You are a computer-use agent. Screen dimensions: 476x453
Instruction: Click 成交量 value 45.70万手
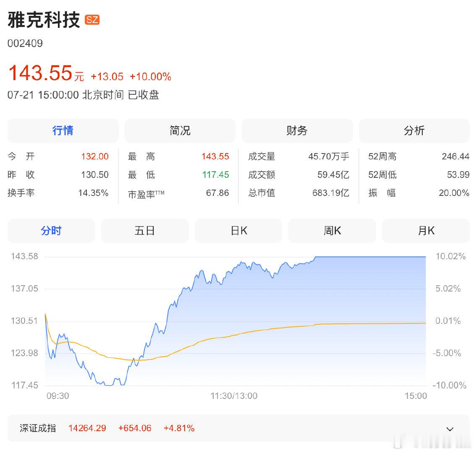tap(329, 156)
